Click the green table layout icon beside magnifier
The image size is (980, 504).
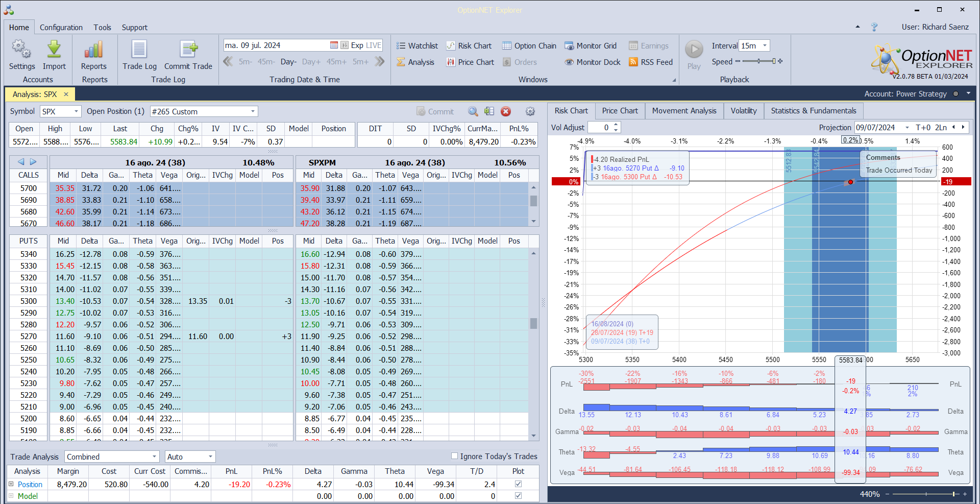[x=489, y=111]
